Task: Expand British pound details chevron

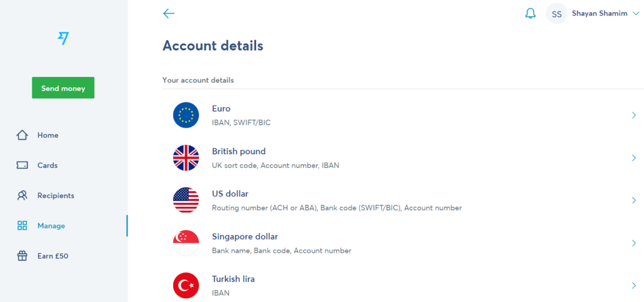Action: click(x=634, y=157)
